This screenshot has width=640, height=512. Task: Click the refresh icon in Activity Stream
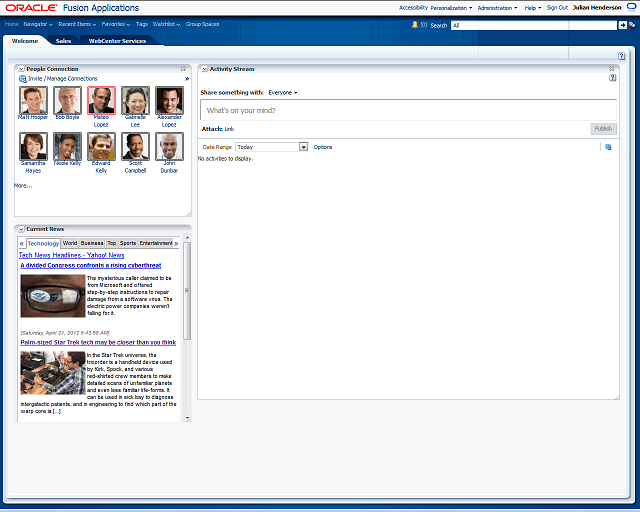(x=607, y=147)
